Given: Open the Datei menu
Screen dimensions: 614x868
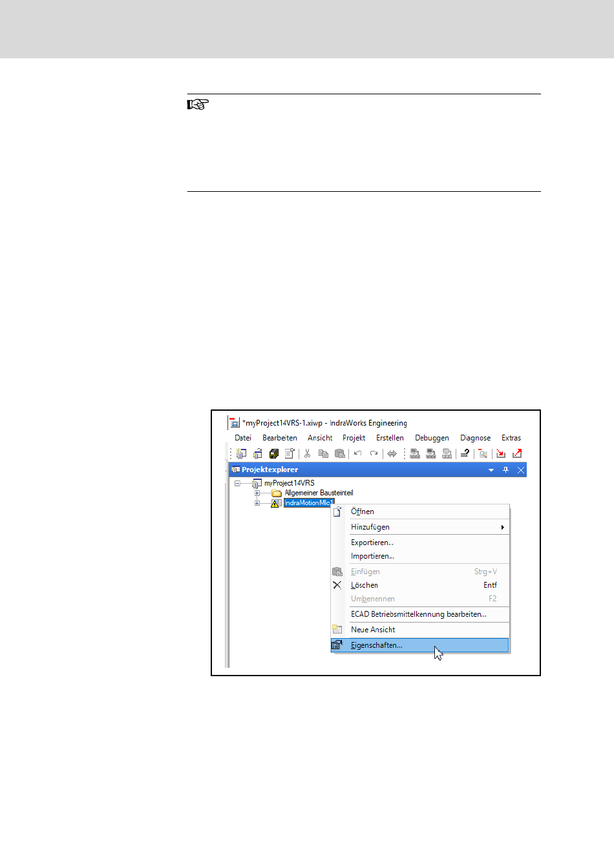Looking at the screenshot, I should click(243, 438).
